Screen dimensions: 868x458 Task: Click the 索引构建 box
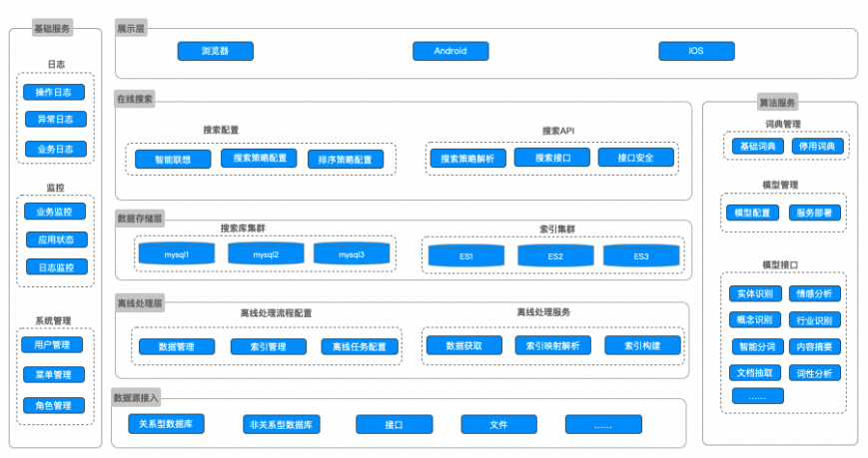642,345
